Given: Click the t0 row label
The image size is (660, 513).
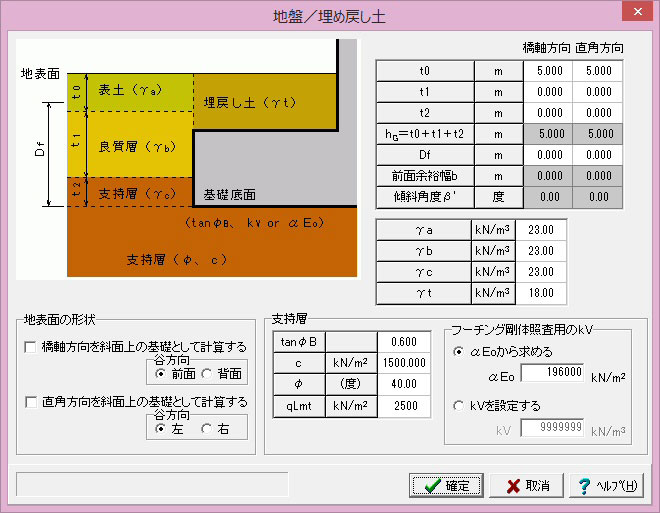Looking at the screenshot, I should (x=425, y=71).
